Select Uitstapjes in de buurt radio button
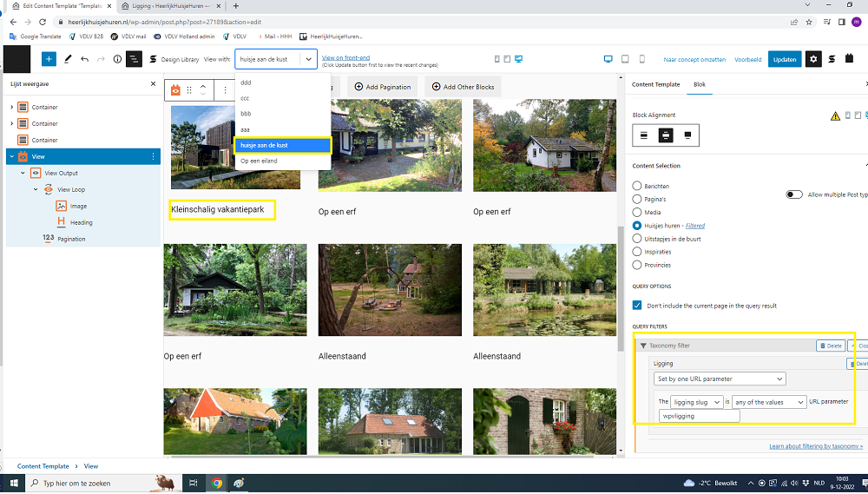 (x=637, y=239)
